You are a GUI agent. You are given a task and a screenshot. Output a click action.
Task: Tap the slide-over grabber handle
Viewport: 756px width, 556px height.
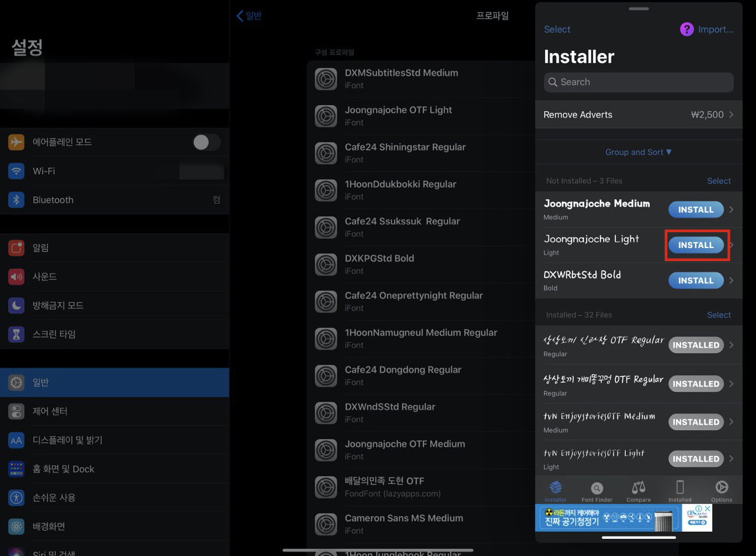pos(638,9)
